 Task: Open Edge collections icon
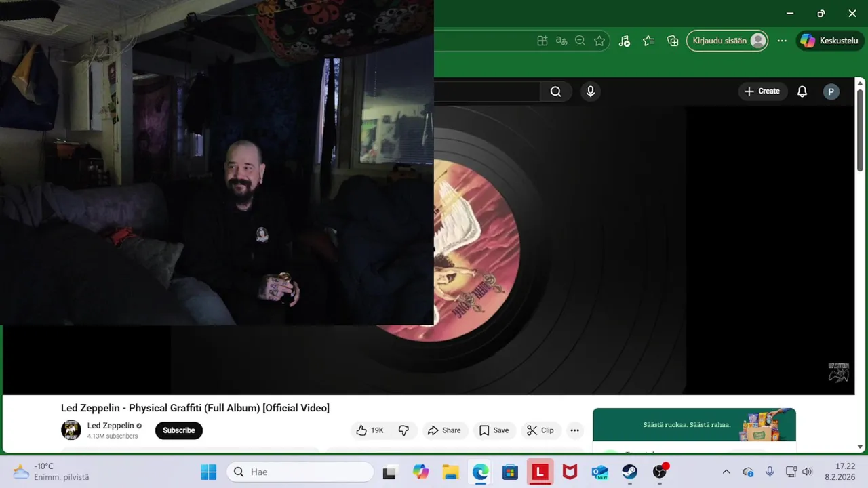coord(673,41)
